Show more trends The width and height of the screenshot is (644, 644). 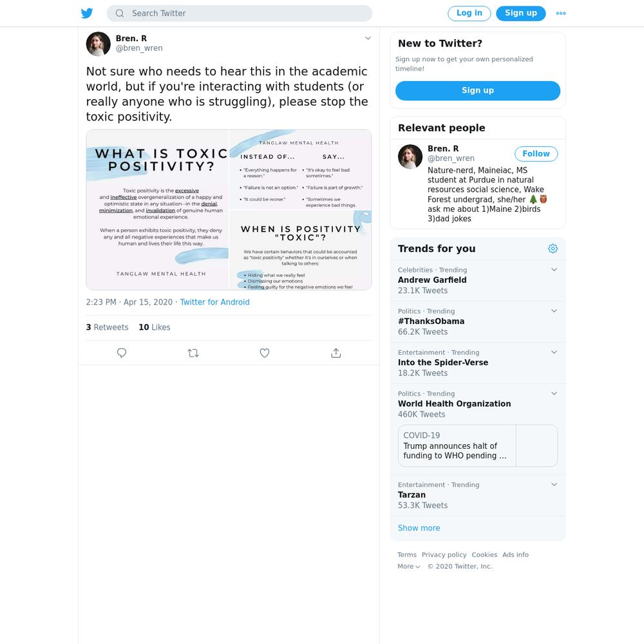click(x=419, y=528)
